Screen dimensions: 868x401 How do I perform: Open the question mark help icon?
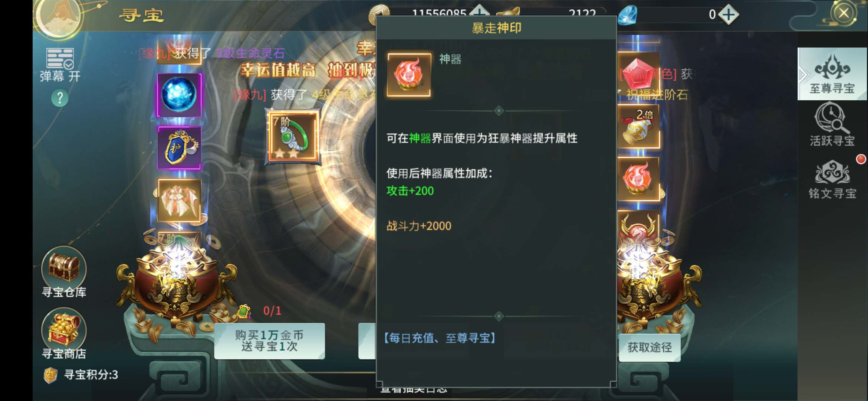pos(60,98)
